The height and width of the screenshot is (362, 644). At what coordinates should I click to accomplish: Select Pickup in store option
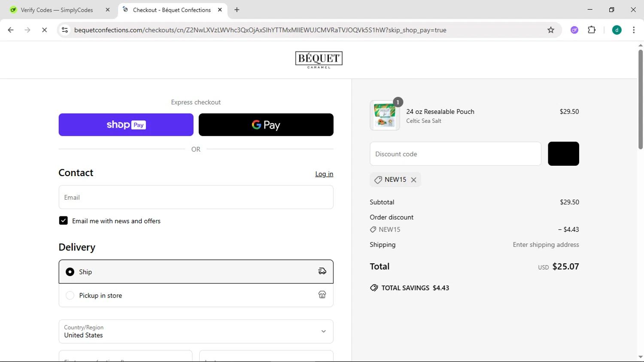coord(196,295)
